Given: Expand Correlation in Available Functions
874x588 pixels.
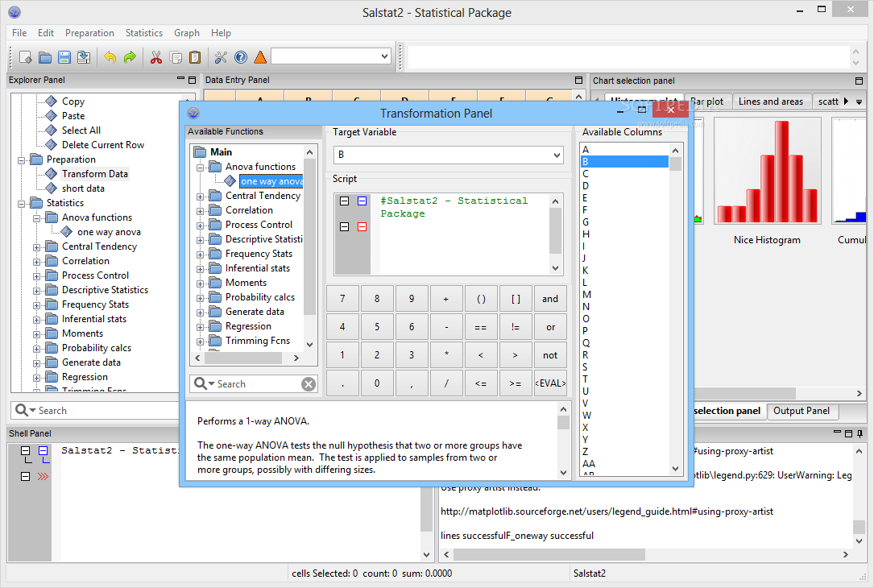Looking at the screenshot, I should pos(200,211).
